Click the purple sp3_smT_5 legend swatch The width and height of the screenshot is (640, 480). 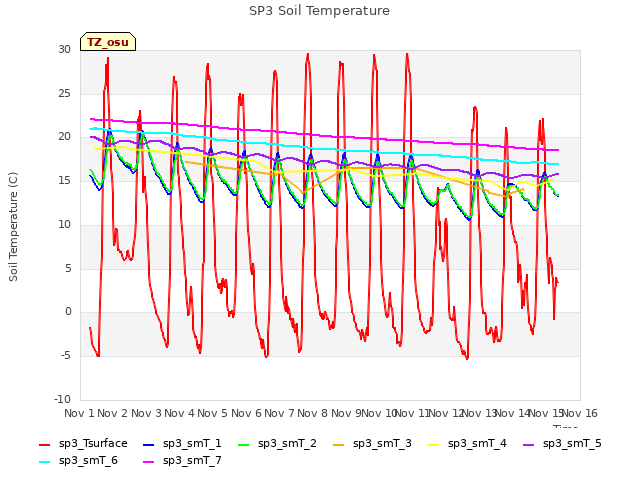(529, 444)
